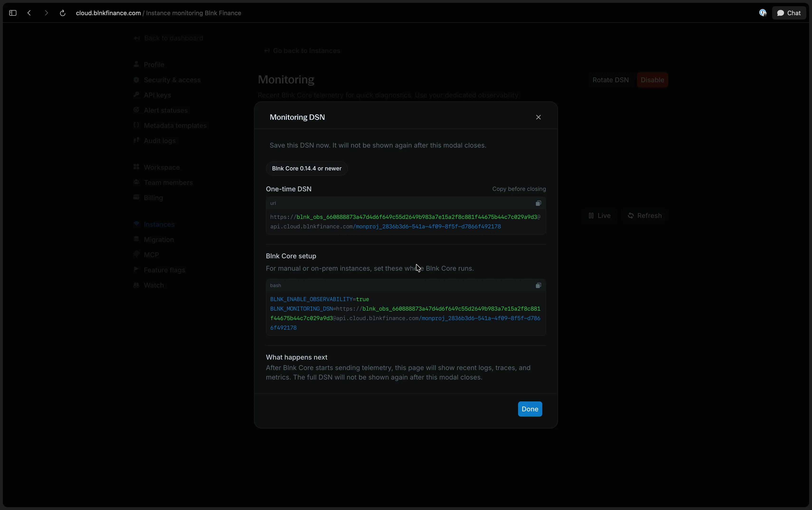Click the Instances wifi icon in sidebar
This screenshot has height=510, width=812.
tap(136, 224)
